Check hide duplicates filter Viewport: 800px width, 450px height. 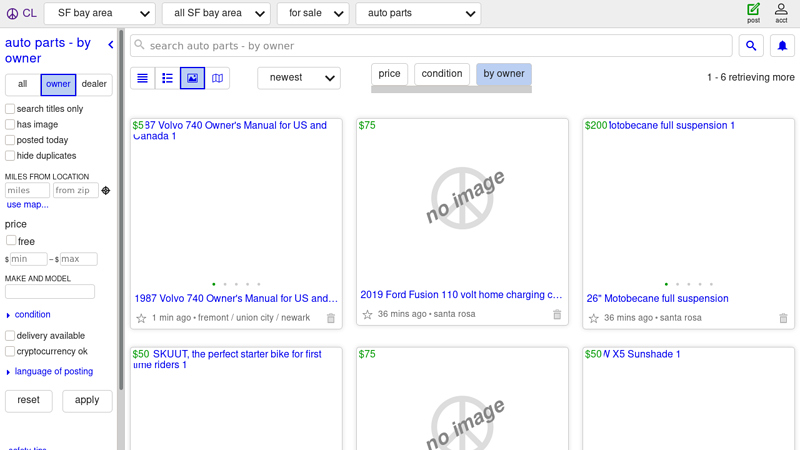tap(10, 155)
